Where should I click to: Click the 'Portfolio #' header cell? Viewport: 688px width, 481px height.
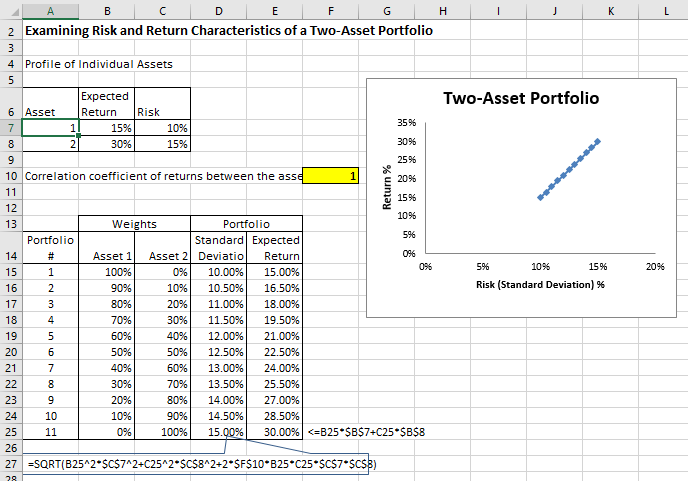(x=50, y=248)
